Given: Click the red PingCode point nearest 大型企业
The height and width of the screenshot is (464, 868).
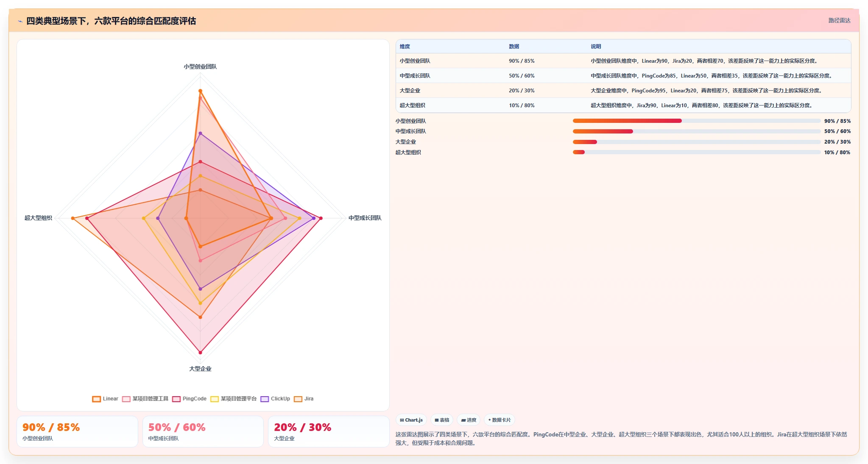Looking at the screenshot, I should click(201, 353).
